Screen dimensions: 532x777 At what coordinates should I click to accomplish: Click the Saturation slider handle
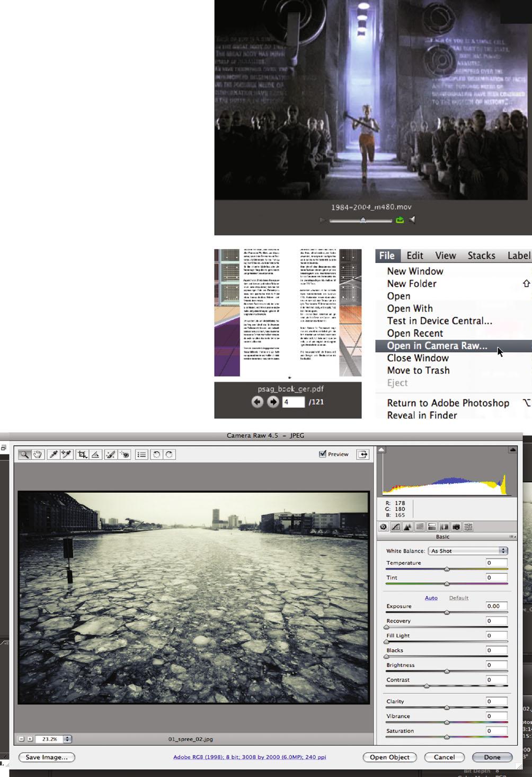pyautogui.click(x=447, y=737)
